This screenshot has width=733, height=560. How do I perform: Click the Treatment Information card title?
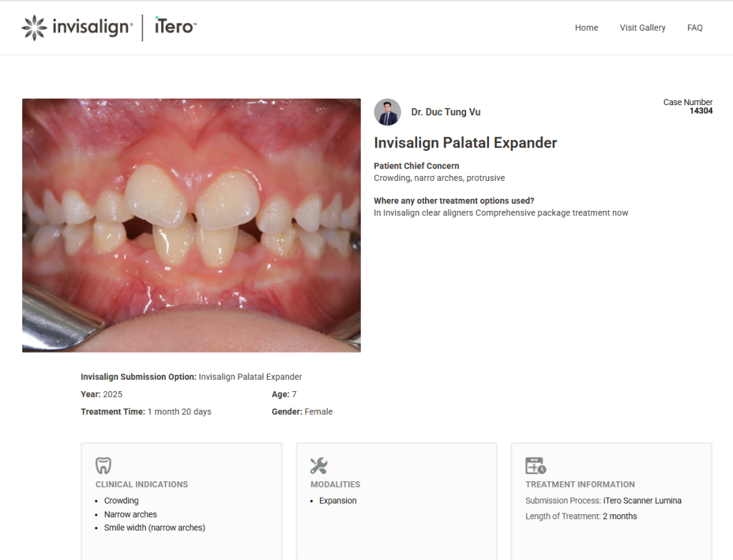click(x=580, y=484)
